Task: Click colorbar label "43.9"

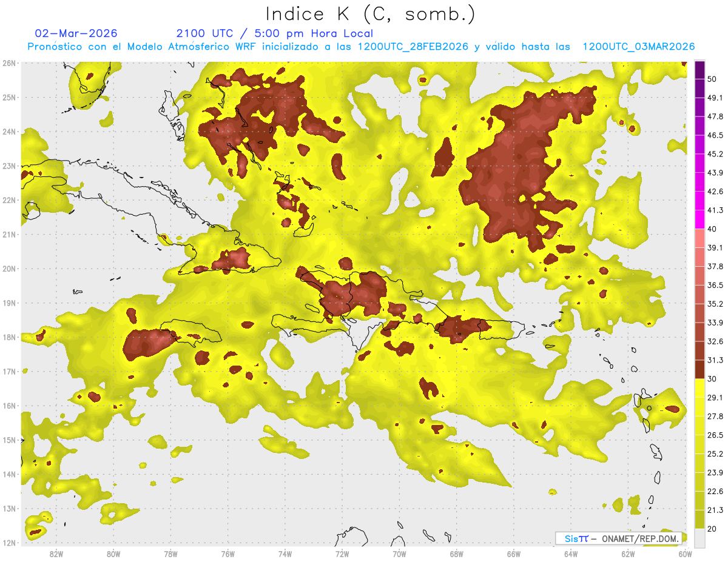Action: tap(715, 173)
